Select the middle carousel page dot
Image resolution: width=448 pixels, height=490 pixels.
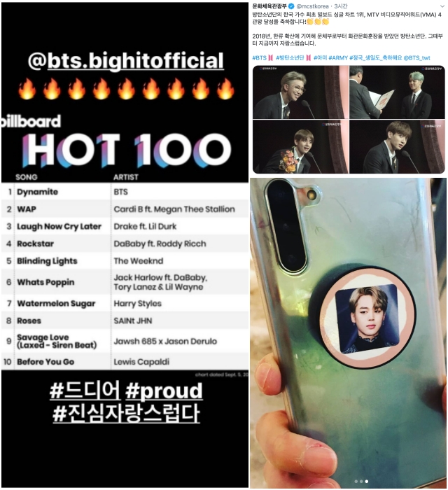point(361,482)
